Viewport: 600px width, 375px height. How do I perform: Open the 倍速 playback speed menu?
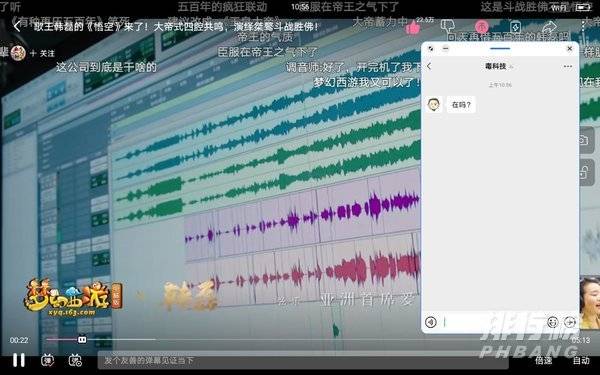pyautogui.click(x=543, y=360)
